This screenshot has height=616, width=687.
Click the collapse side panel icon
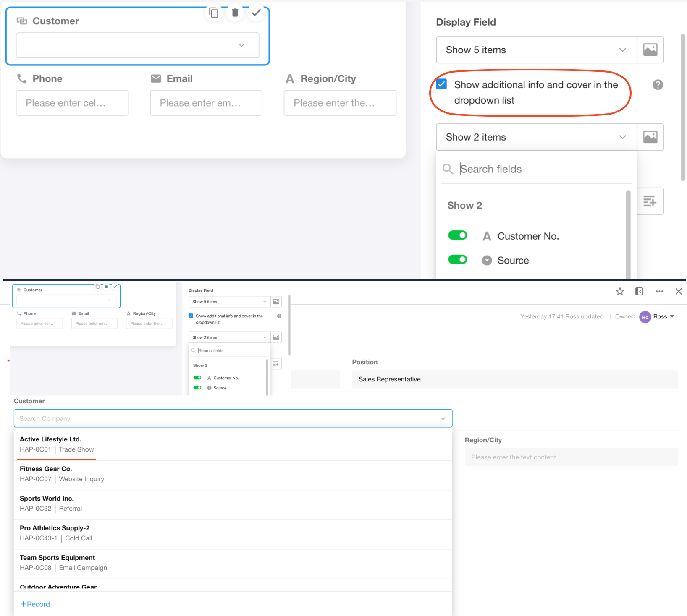pos(639,292)
